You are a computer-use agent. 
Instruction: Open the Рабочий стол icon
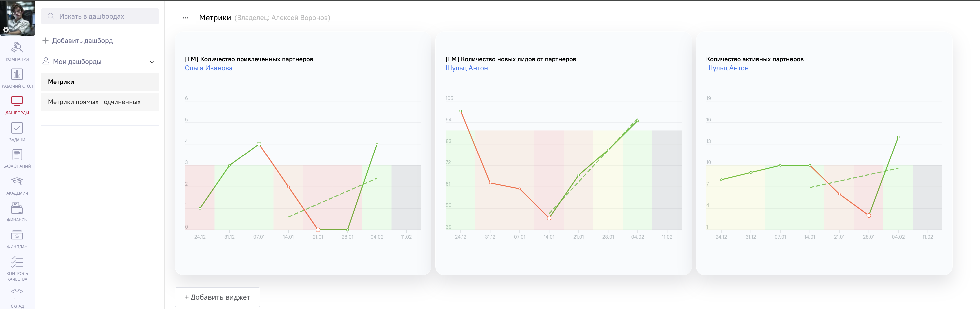(x=17, y=75)
